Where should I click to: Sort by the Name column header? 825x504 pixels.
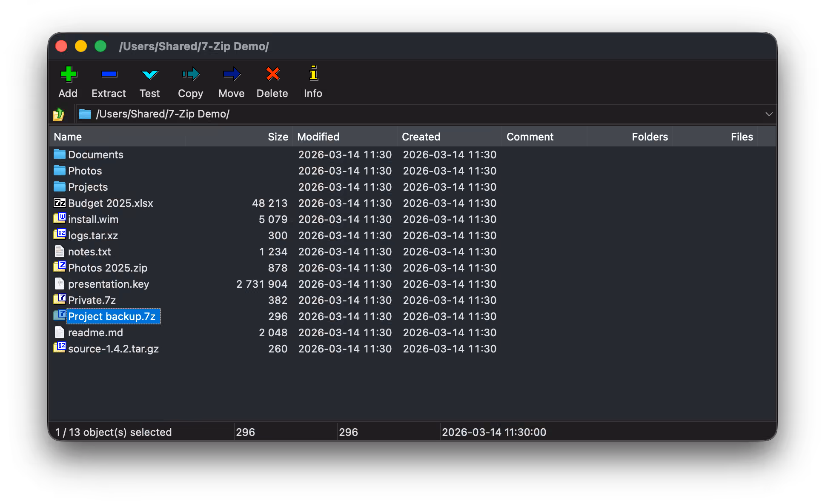[x=117, y=137]
